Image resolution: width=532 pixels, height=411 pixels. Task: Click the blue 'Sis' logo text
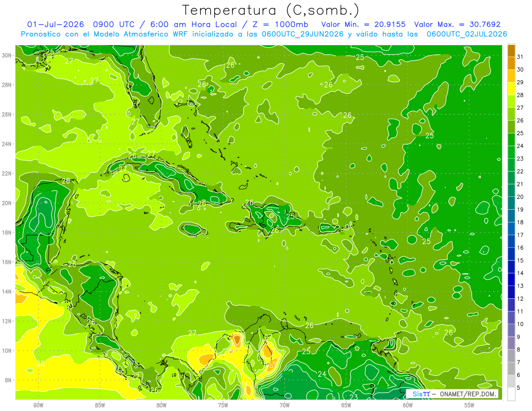(418, 394)
